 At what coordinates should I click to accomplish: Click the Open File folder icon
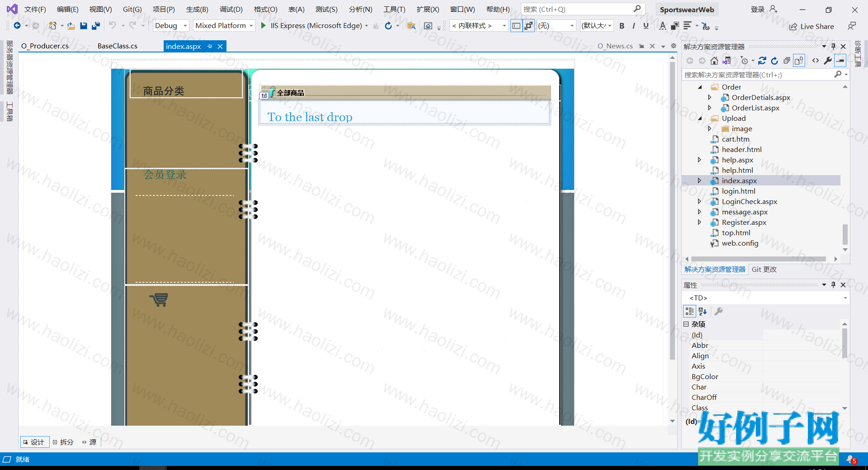(x=71, y=26)
